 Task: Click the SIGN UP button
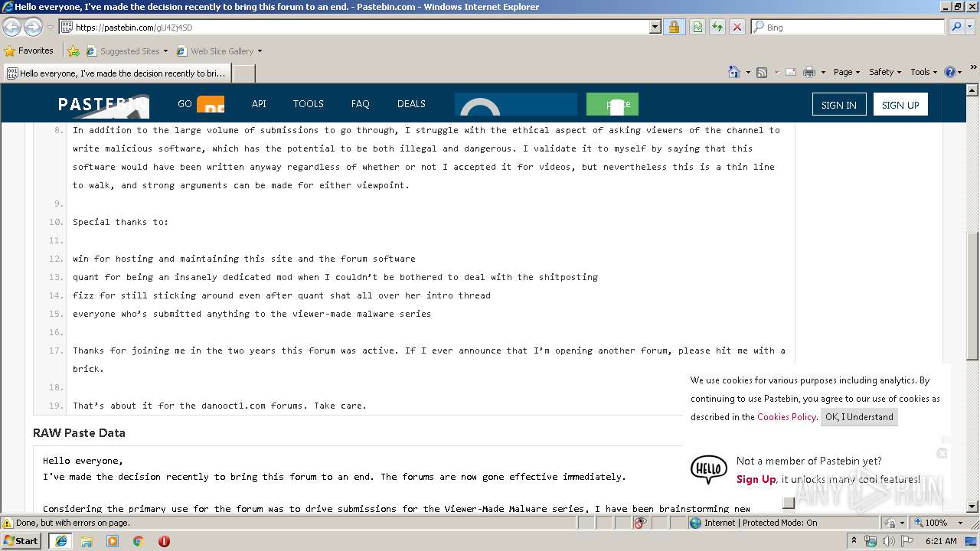[900, 105]
